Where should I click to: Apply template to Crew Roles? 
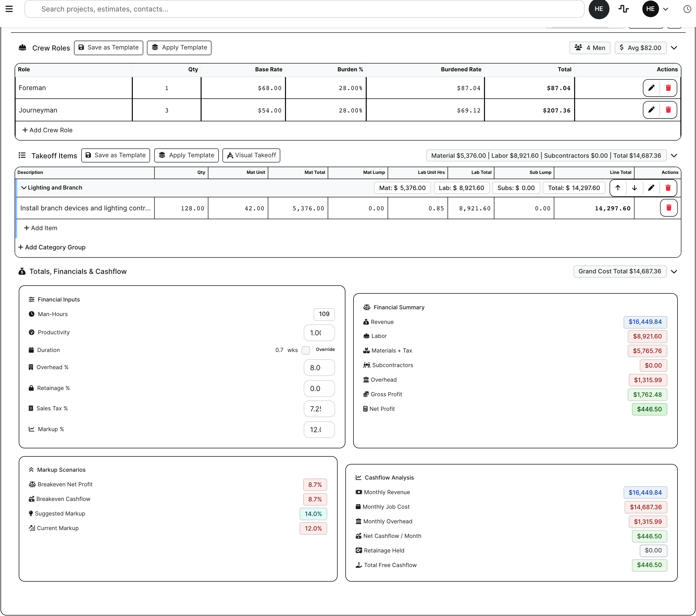(x=179, y=48)
